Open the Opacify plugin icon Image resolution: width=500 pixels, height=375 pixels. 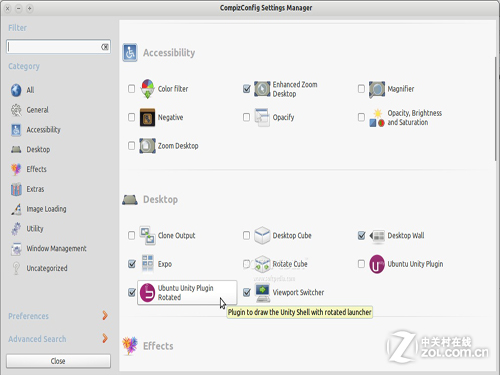(262, 117)
